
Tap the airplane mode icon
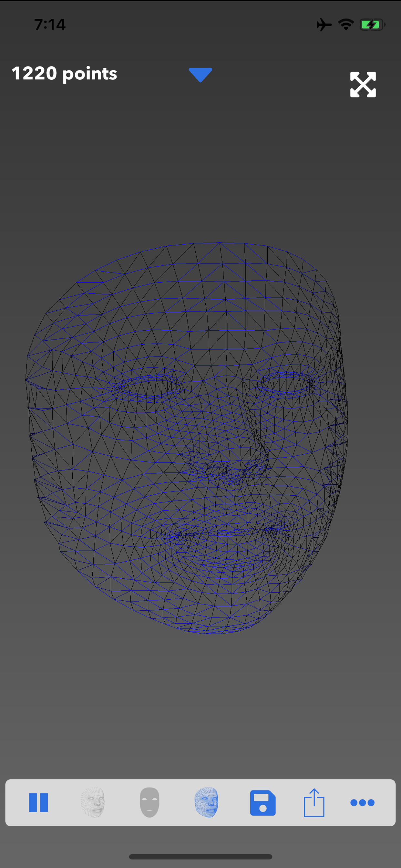point(324,25)
